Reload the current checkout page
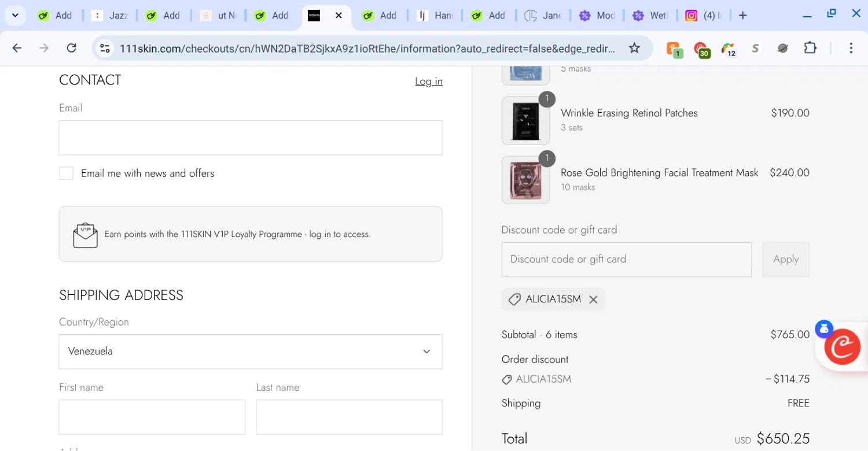The image size is (868, 451). point(71,48)
